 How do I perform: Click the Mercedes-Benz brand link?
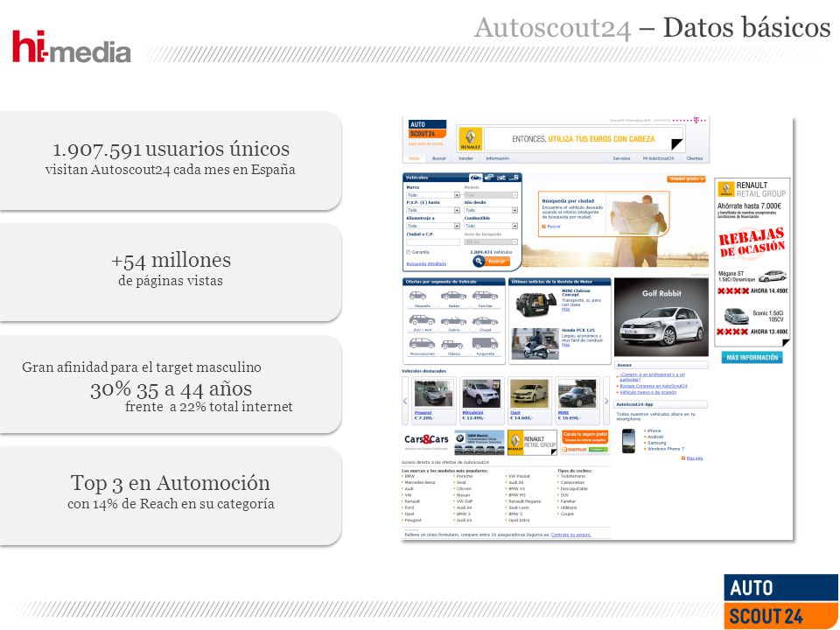point(419,482)
